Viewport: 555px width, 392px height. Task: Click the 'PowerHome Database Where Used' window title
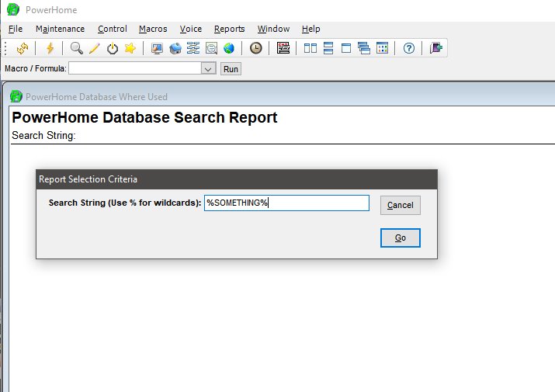tap(96, 97)
